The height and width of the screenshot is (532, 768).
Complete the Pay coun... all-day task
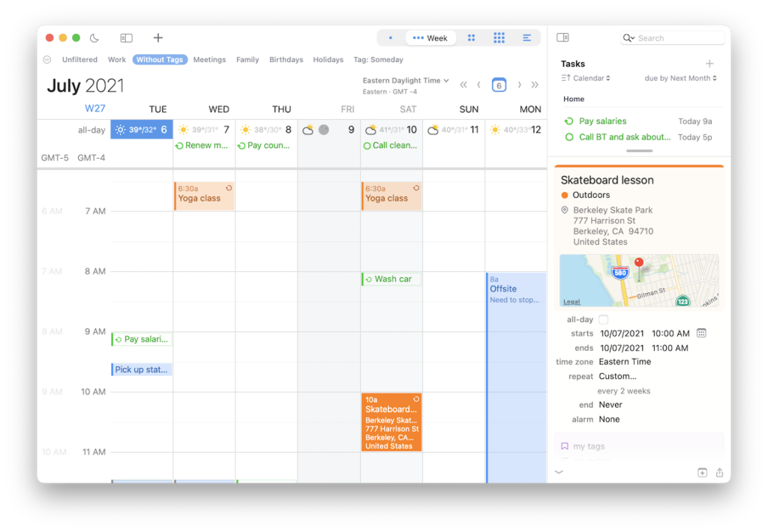[241, 146]
